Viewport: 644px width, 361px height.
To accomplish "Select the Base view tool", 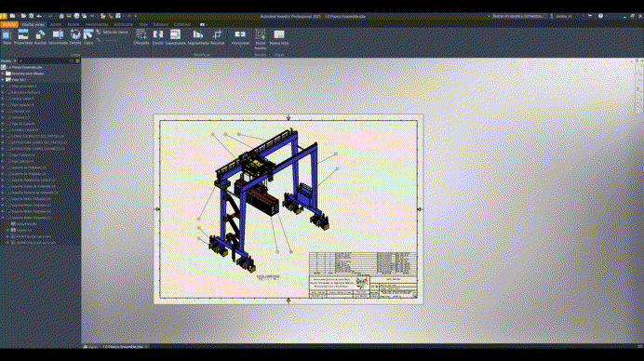I will 7,36.
